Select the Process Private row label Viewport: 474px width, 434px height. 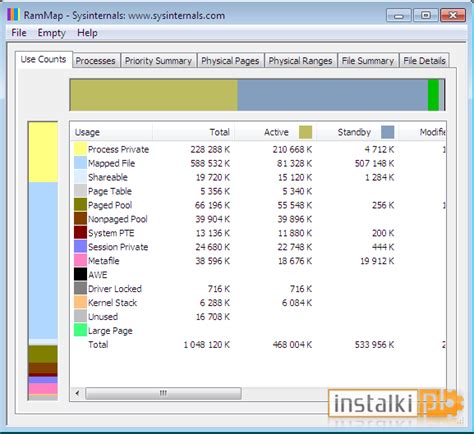coord(118,149)
